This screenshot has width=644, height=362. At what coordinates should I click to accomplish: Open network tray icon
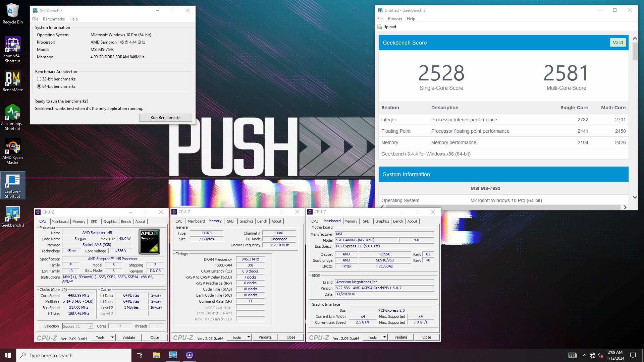click(593, 355)
